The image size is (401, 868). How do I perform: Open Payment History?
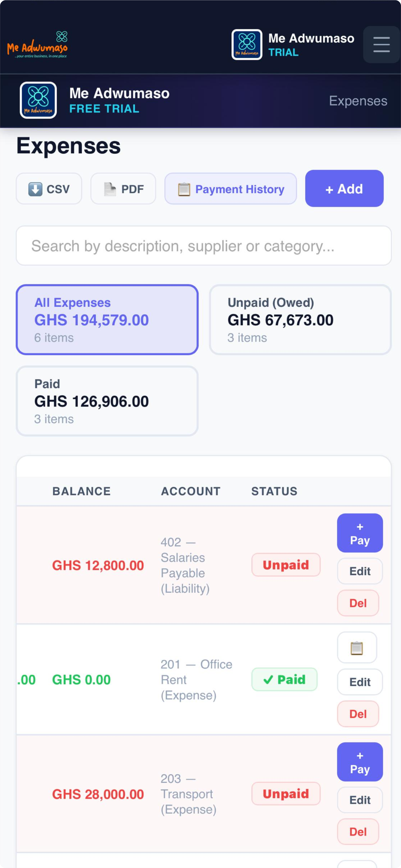click(x=231, y=189)
